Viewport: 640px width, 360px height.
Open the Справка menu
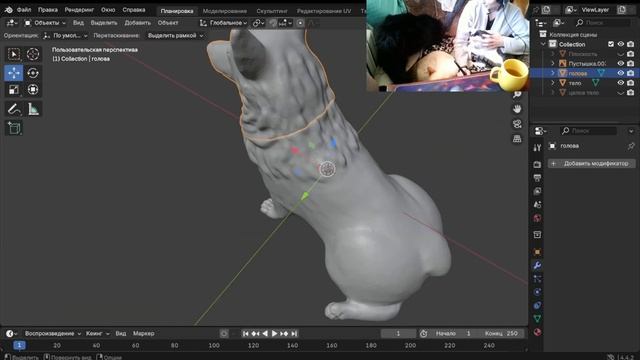click(134, 10)
